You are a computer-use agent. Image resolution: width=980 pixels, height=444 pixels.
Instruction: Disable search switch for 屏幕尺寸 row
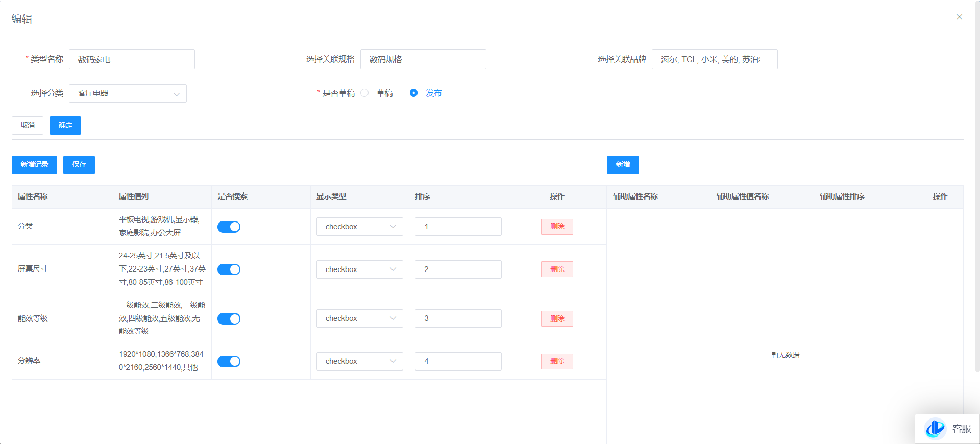229,269
